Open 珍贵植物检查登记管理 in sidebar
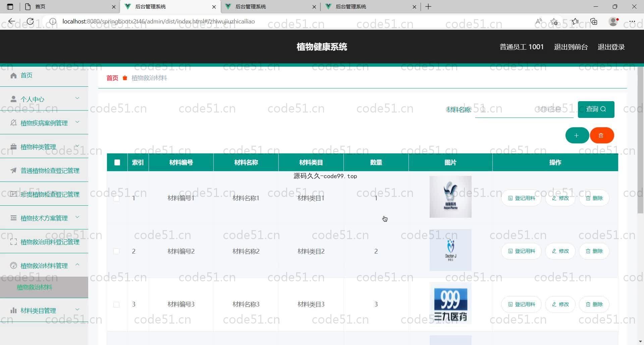This screenshot has width=644, height=345. point(44,194)
